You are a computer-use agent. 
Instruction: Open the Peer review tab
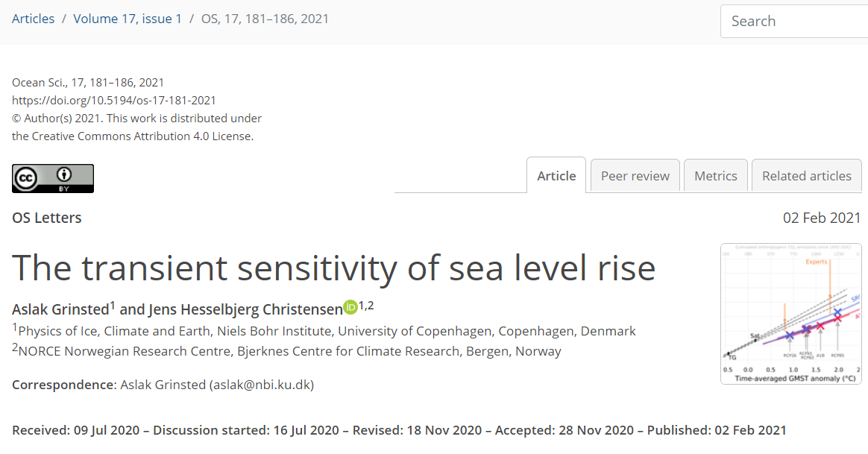point(635,176)
